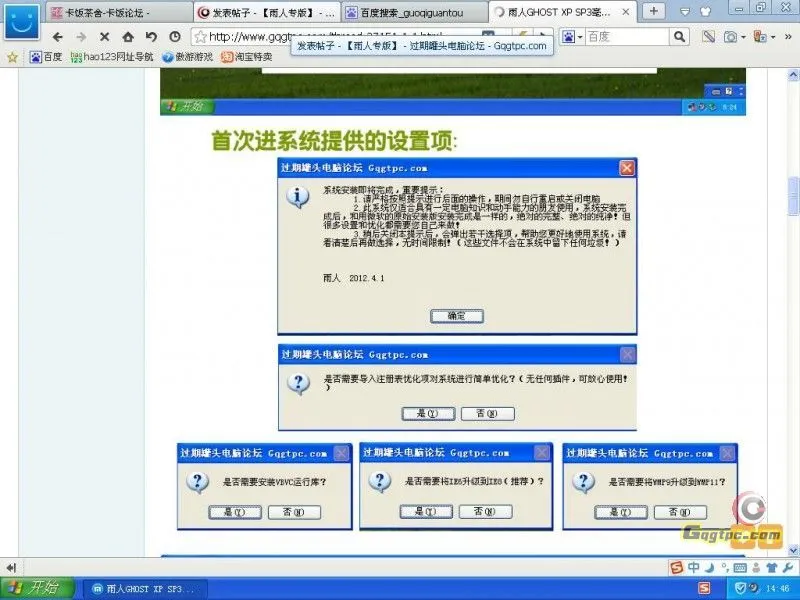Collapse the sidebar with the left arrow

click(9, 568)
